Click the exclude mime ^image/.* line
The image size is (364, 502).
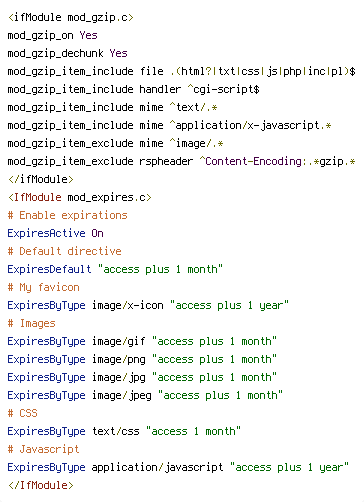[x=115, y=143]
